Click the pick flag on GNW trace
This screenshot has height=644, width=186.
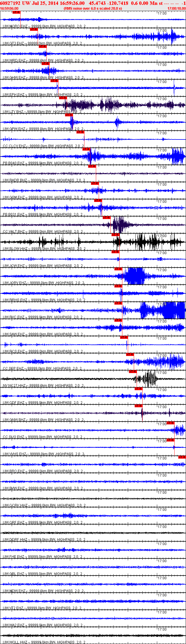138,406
